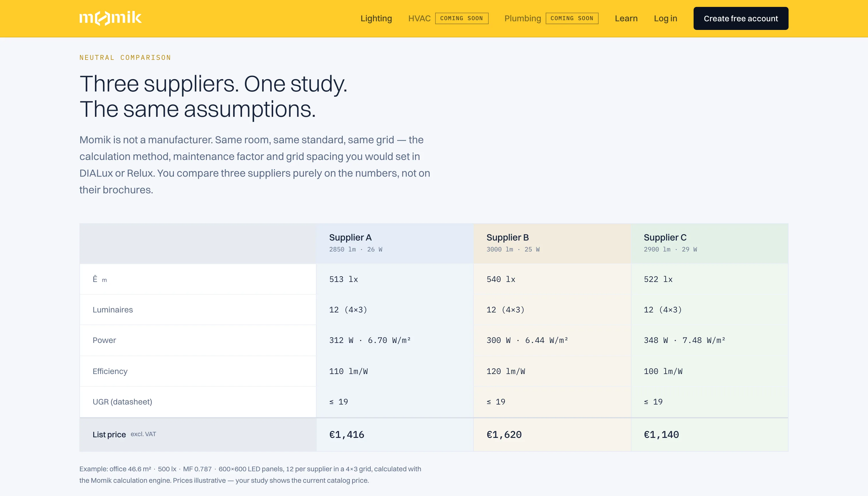Click the 2850 lm · 26 W spec
The width and height of the screenshot is (868, 496).
[x=356, y=249]
